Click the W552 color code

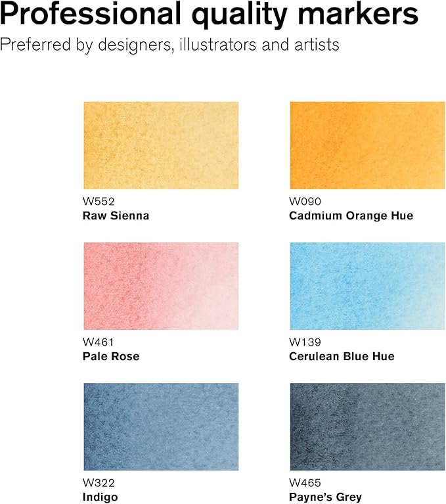click(x=97, y=201)
